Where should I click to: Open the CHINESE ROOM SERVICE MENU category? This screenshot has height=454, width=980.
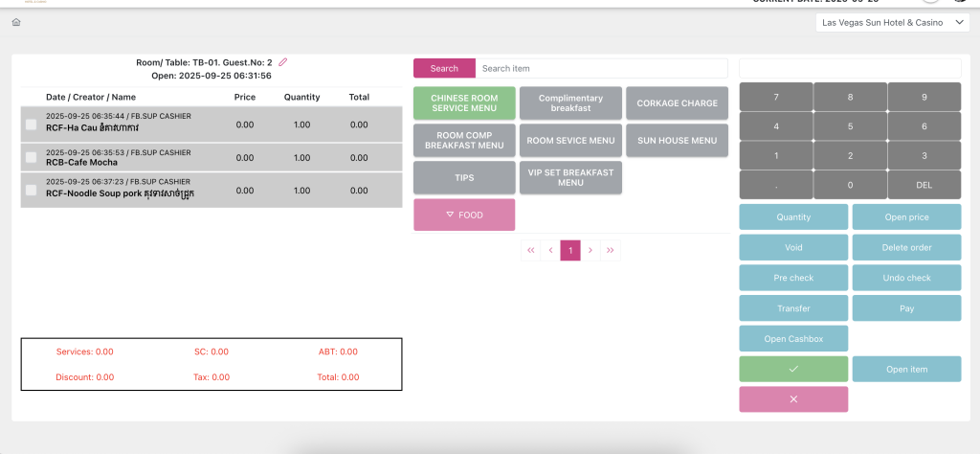pos(464,103)
